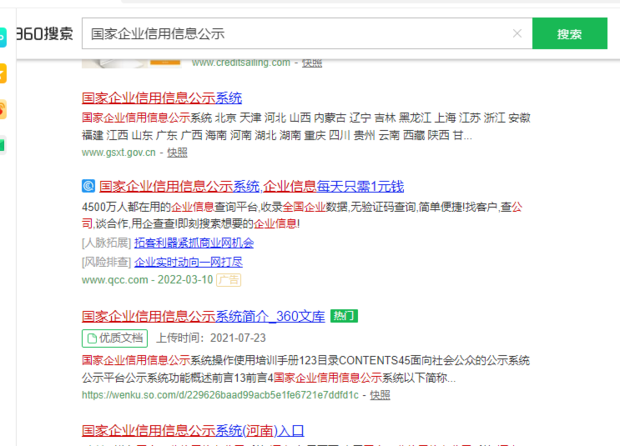Click the blue round icon before qcc ad title
620x446 pixels.
(x=88, y=186)
